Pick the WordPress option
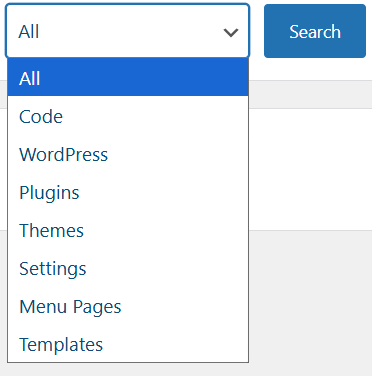372x376 pixels. (128, 155)
